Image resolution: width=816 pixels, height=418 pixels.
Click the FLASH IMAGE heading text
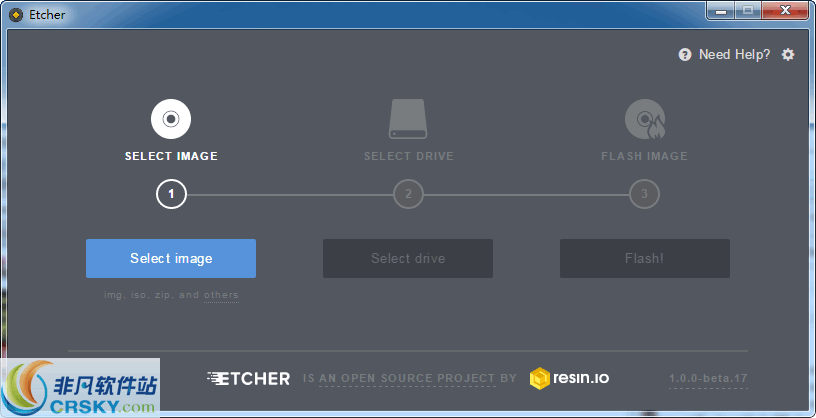644,156
